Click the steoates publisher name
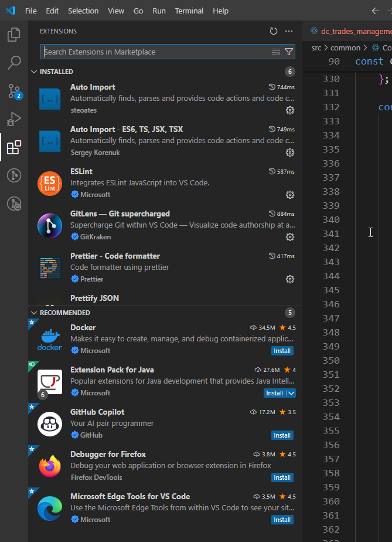 click(84, 110)
